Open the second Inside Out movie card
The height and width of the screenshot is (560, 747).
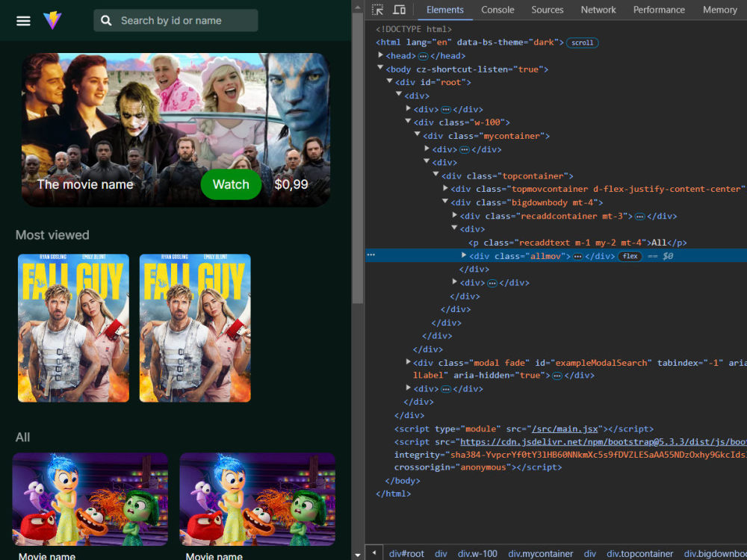click(257, 499)
